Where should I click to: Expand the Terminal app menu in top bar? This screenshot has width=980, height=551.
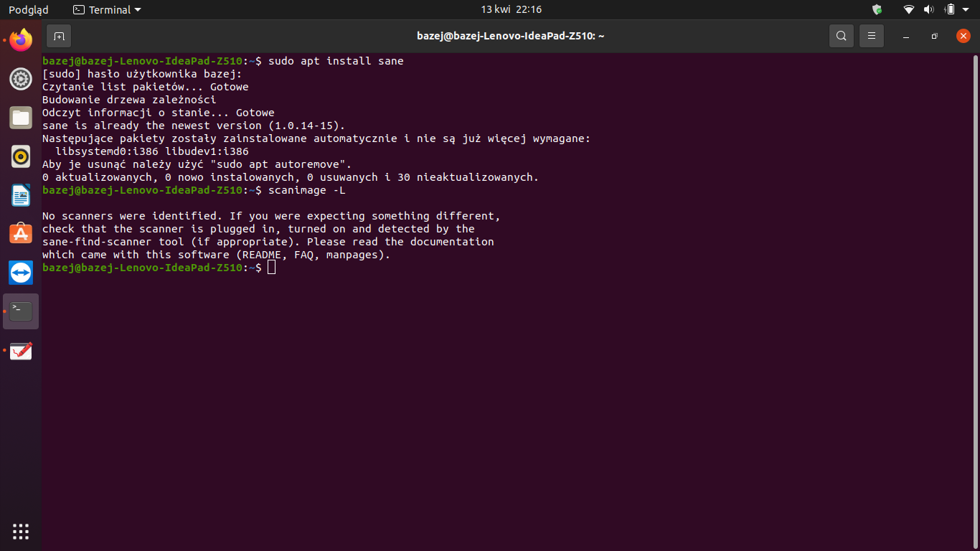[108, 9]
